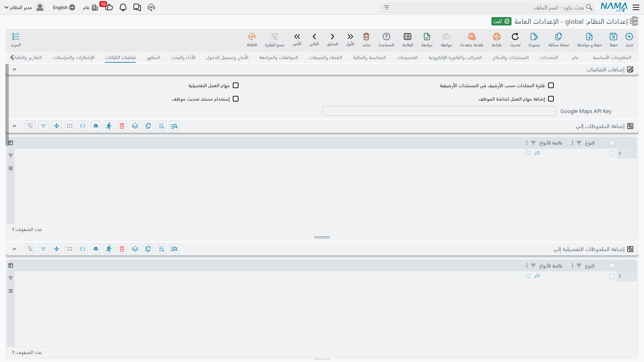The image size is (644, 362).
Task: Open the notifications bell icon
Action: click(123, 7)
